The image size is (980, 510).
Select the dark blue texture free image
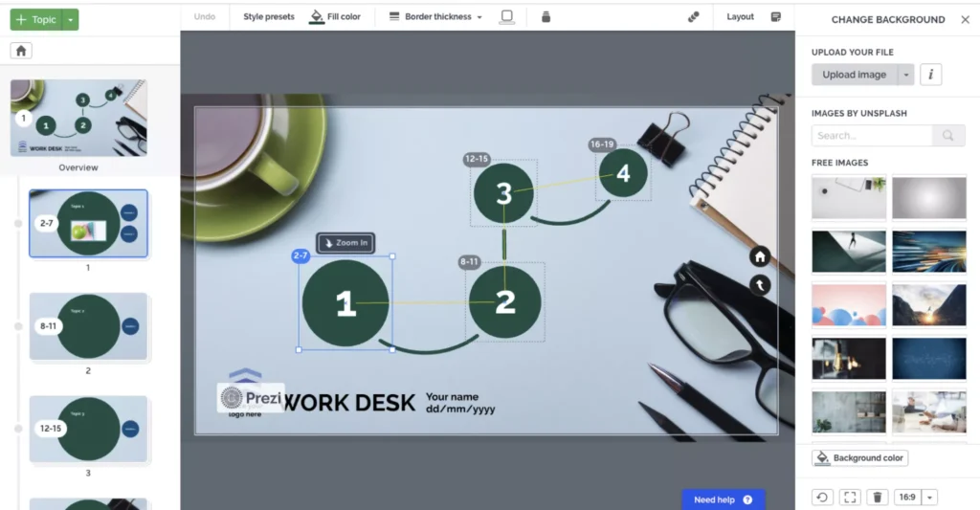[x=928, y=359]
